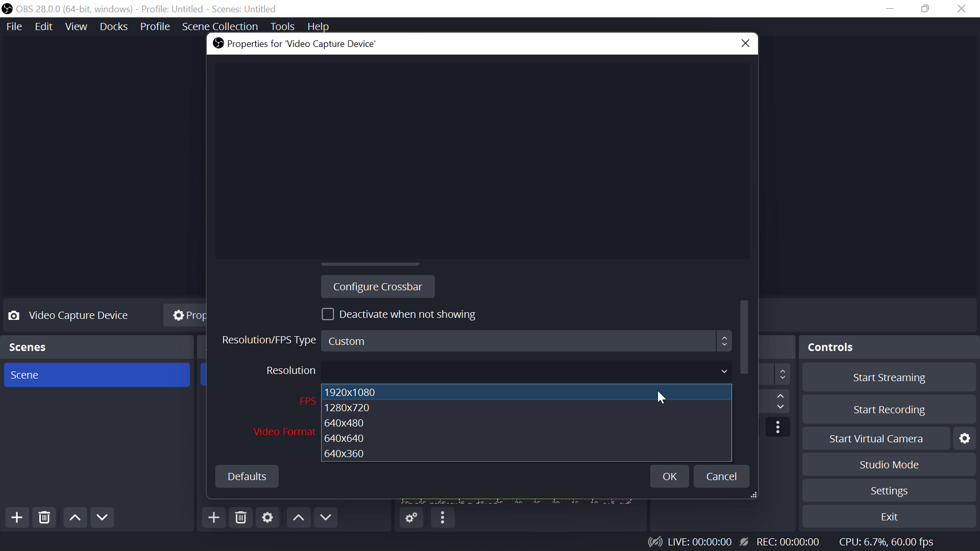The width and height of the screenshot is (980, 551).
Task: Click the move scene up arrow icon
Action: point(75,517)
